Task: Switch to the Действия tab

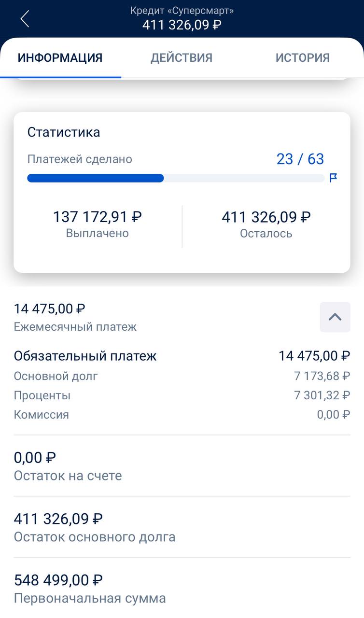Action: pos(182,58)
